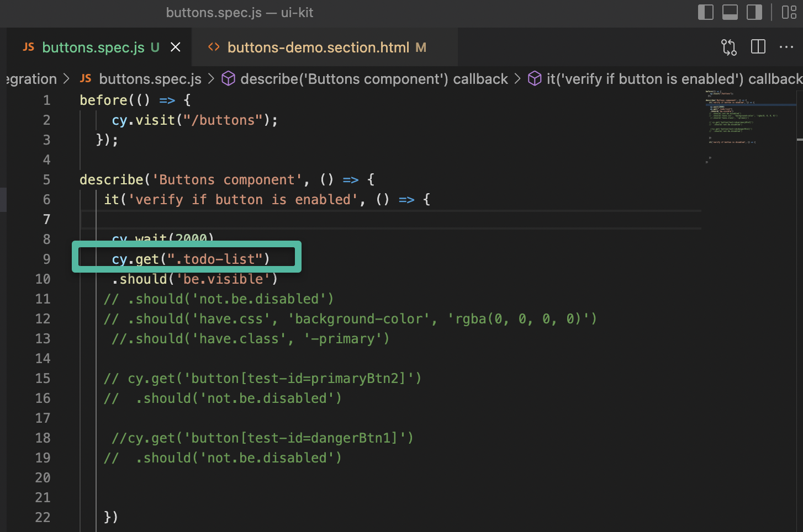The image size is (803, 532).
Task: Click the cube symbol icon before describe breadcrumb
Action: tap(229, 79)
